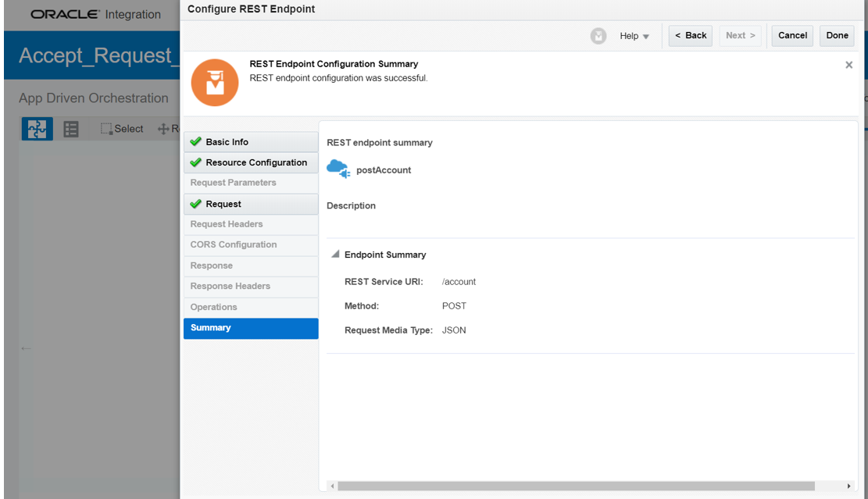868x499 pixels.
Task: Click the Back button
Action: click(690, 36)
